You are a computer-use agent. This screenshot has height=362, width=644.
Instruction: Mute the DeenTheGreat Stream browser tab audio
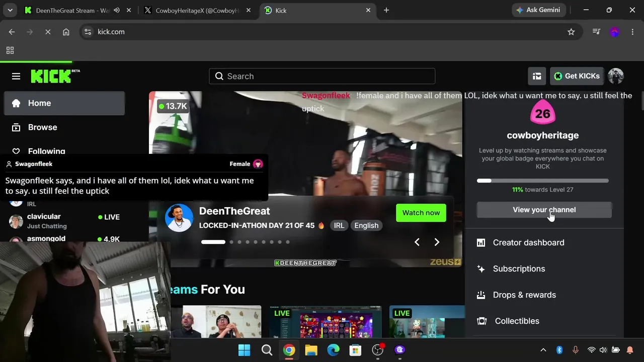click(117, 10)
